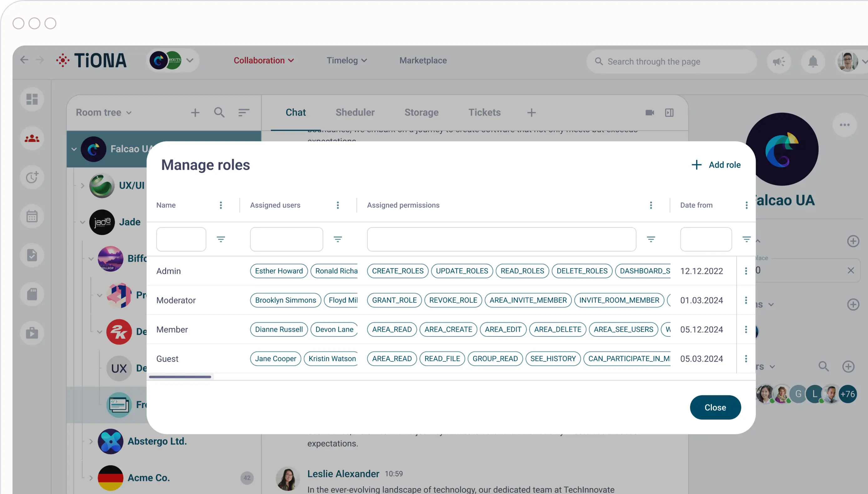Start a video call from chat header
The width and height of the screenshot is (868, 494).
(650, 113)
